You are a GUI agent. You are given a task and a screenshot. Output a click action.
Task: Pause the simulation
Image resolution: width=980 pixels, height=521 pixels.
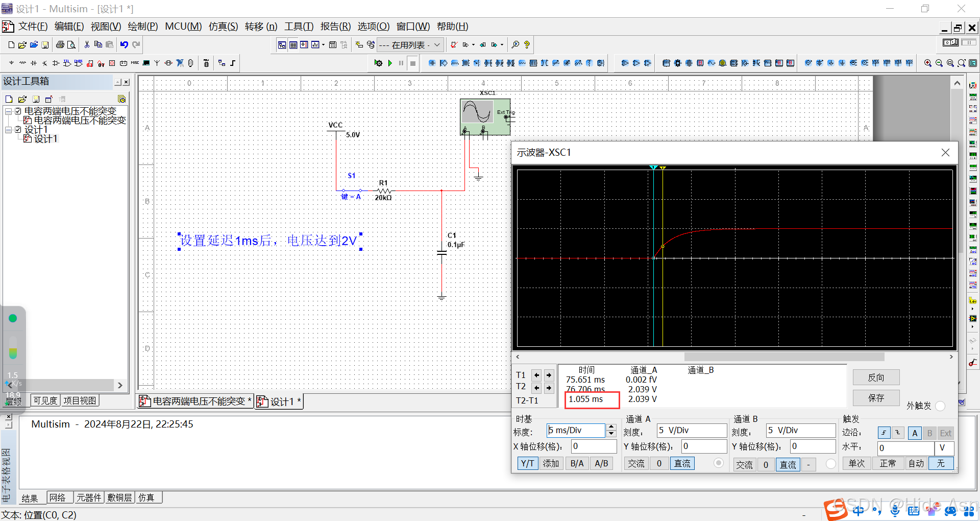tap(401, 63)
